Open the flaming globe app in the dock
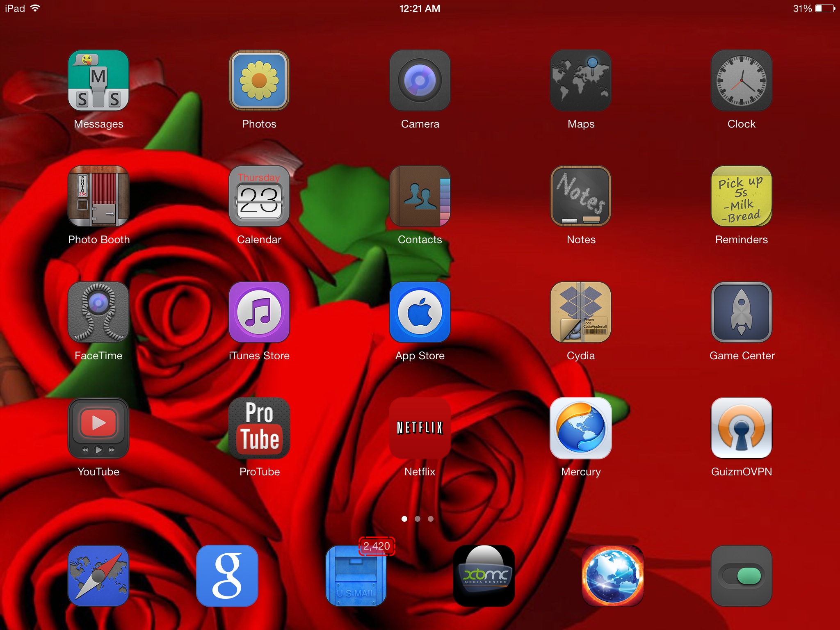 pos(613,576)
